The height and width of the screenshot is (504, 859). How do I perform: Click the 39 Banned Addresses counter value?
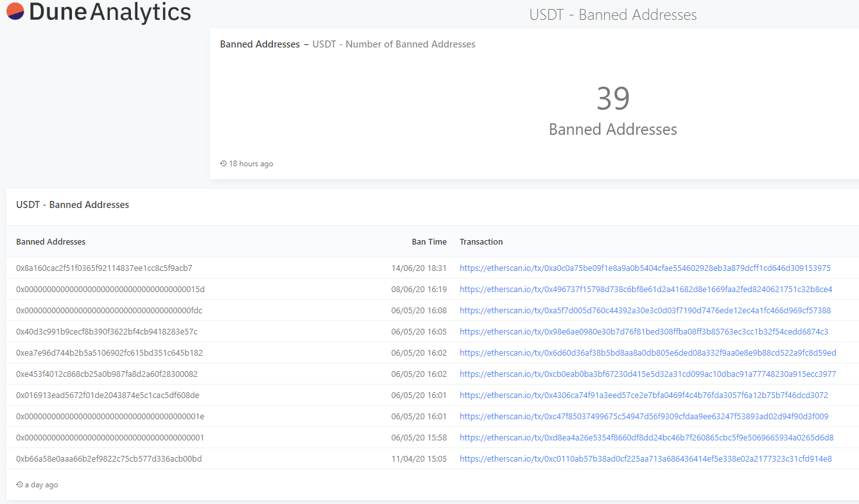click(x=613, y=98)
